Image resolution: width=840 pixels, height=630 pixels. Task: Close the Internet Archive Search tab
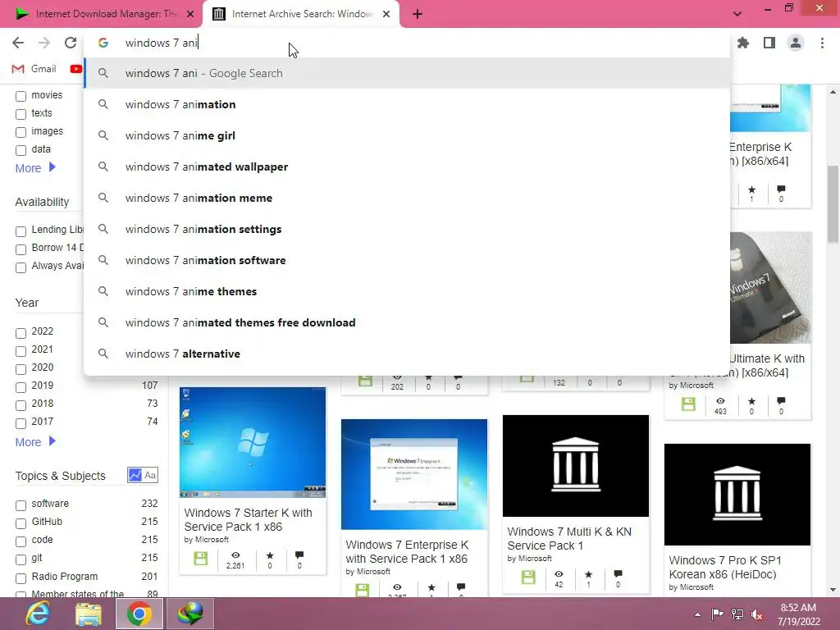click(x=386, y=15)
